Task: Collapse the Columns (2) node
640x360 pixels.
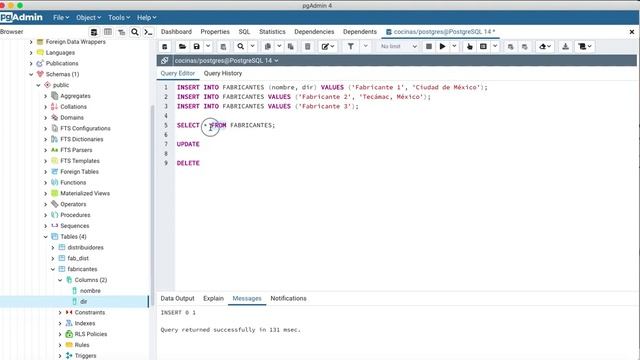Action: 60,280
